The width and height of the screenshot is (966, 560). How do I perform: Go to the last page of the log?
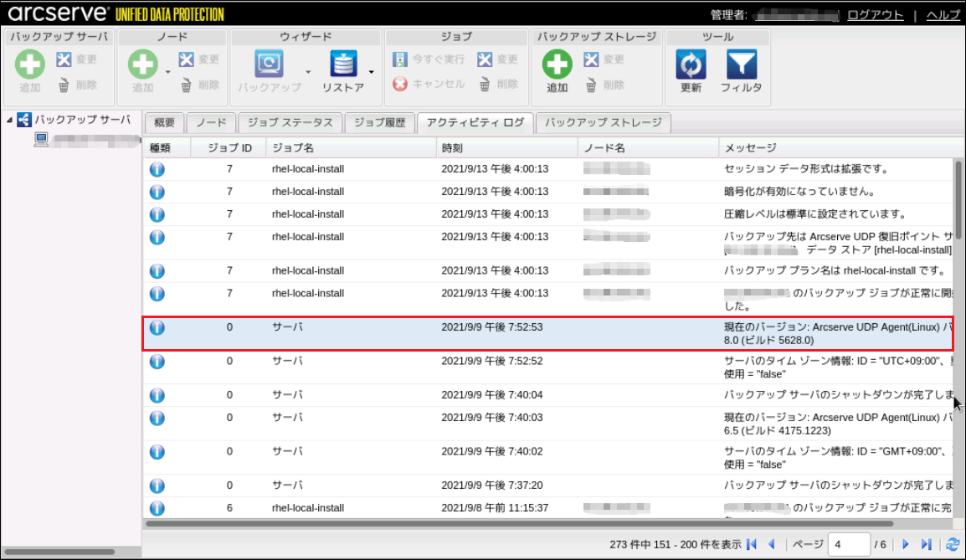926,544
